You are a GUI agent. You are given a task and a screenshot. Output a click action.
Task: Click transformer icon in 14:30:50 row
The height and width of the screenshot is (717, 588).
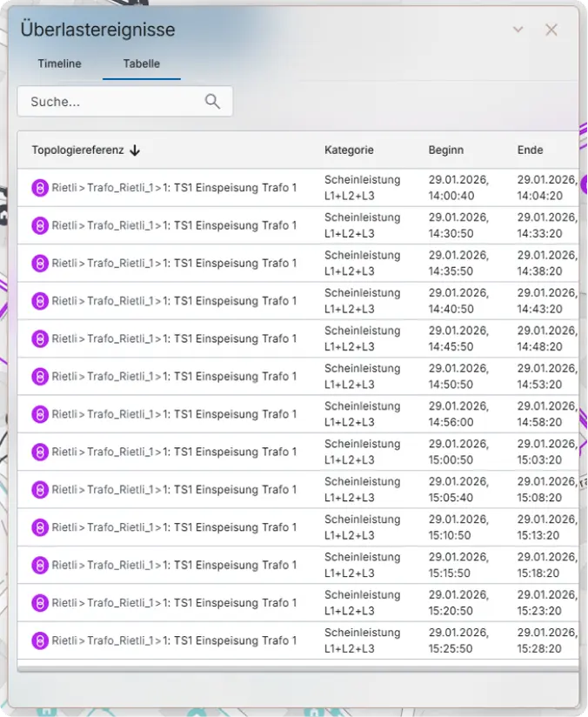[40, 225]
